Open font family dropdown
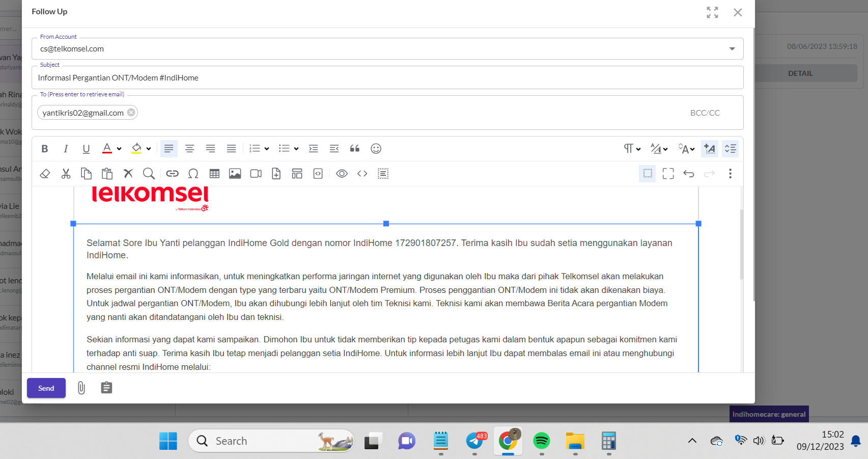 click(659, 149)
